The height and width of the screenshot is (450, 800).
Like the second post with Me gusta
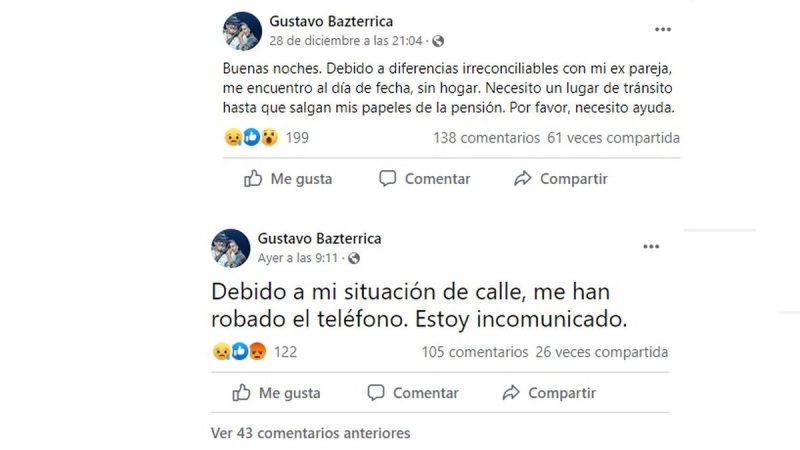coord(277,393)
